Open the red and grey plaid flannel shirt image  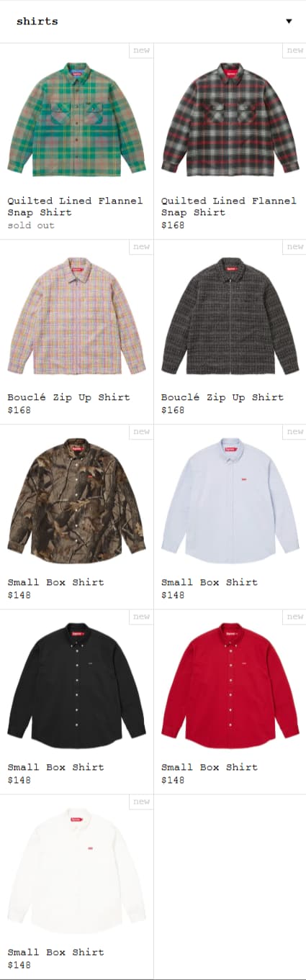pos(230,119)
